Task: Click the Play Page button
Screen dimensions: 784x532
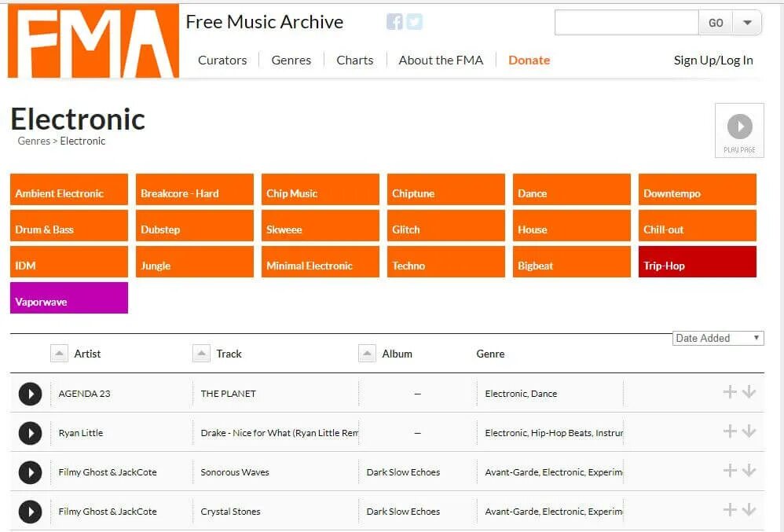Action: [739, 130]
